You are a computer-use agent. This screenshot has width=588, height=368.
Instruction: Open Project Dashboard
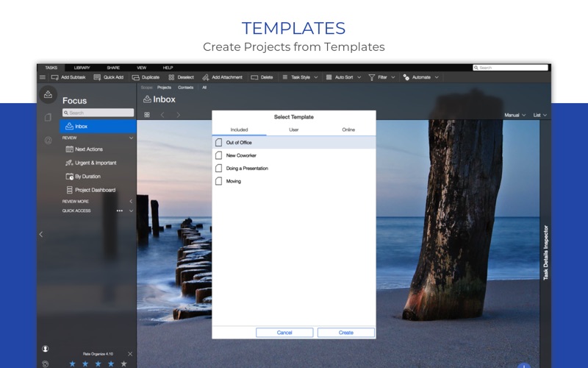point(90,190)
